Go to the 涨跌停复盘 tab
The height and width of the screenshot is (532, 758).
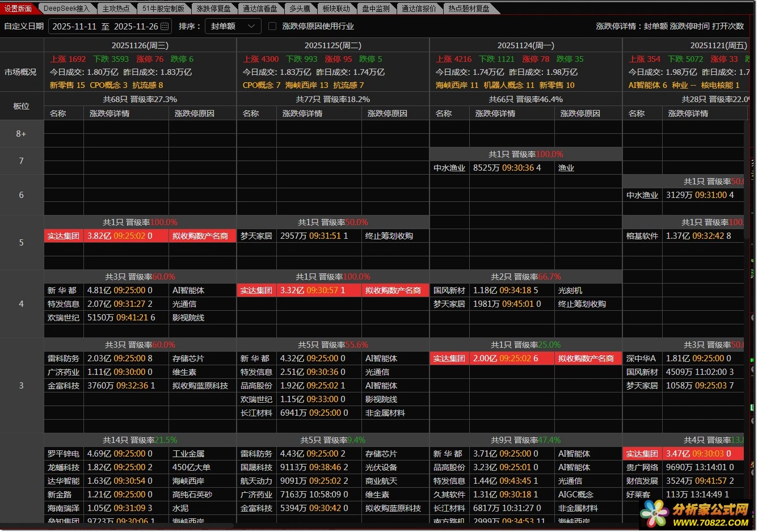(213, 9)
